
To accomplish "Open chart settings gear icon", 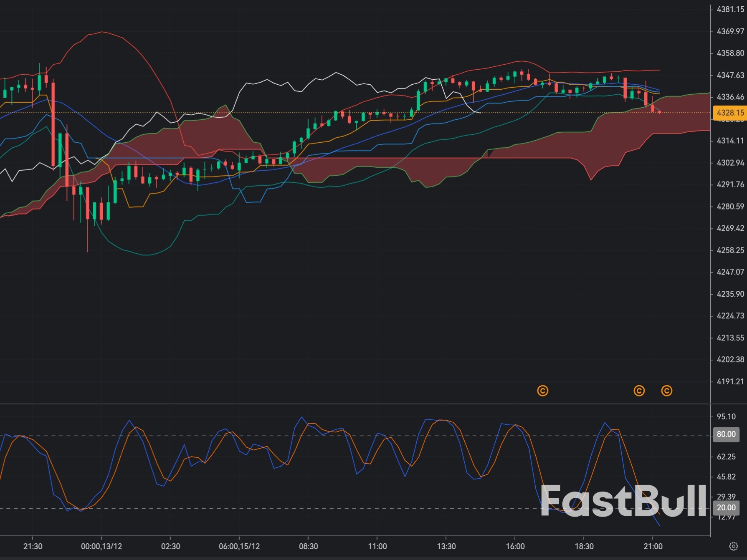I will tap(733, 546).
